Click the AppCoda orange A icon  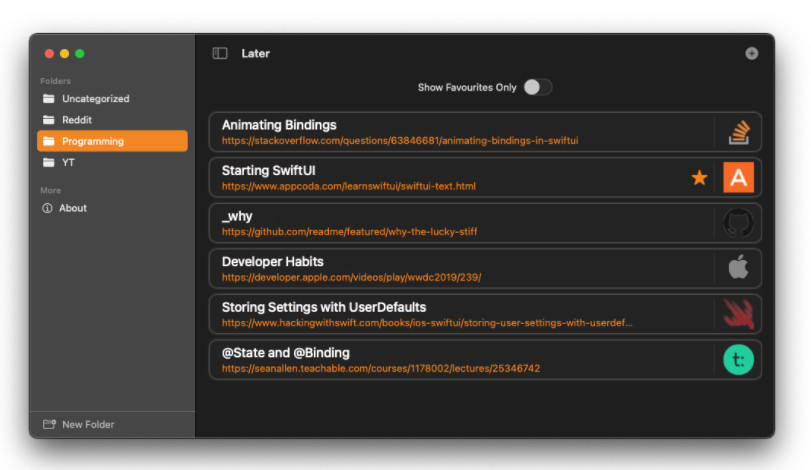tap(739, 177)
